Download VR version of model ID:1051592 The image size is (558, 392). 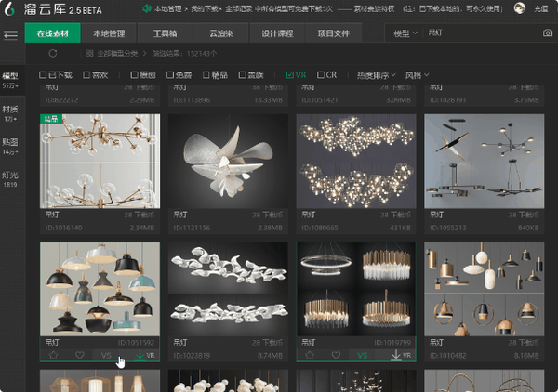145,355
